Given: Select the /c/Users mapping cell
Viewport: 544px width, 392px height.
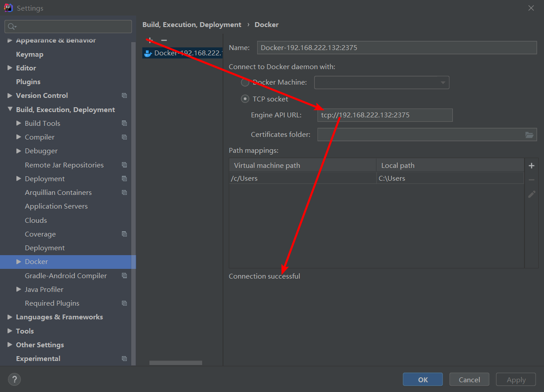Looking at the screenshot, I should (302, 179).
